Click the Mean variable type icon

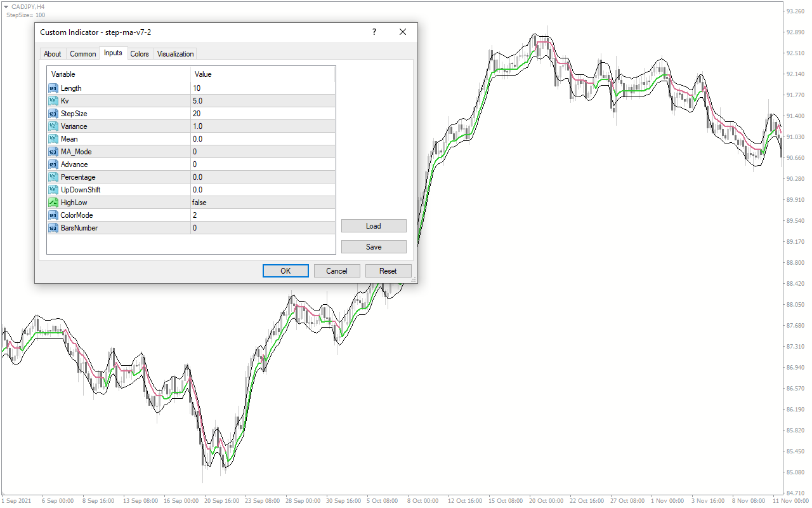coord(53,139)
